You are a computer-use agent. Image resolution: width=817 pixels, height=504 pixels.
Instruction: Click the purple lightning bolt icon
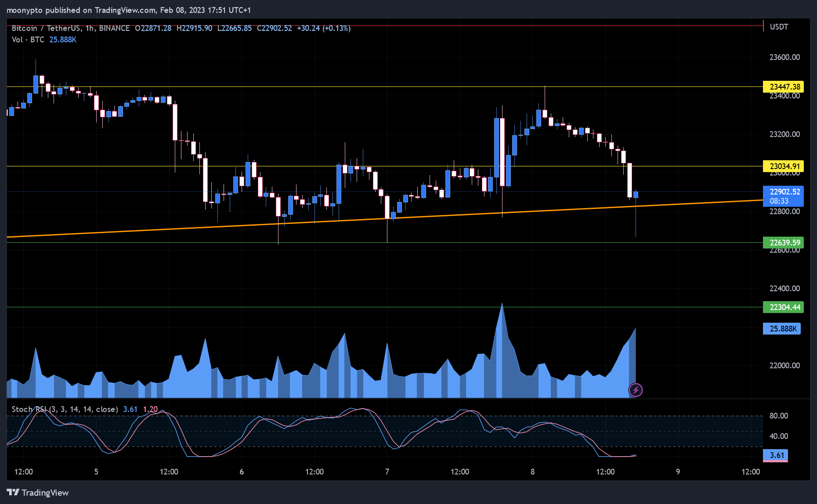point(636,390)
